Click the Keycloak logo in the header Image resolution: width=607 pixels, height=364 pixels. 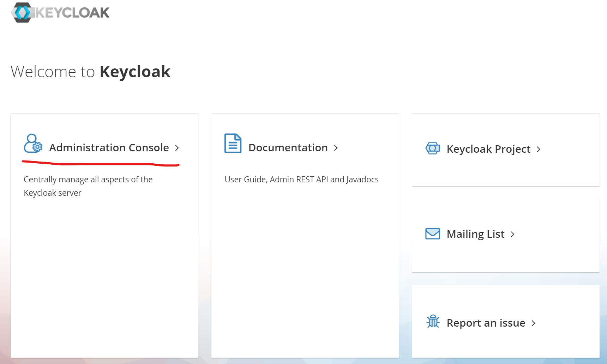click(60, 12)
